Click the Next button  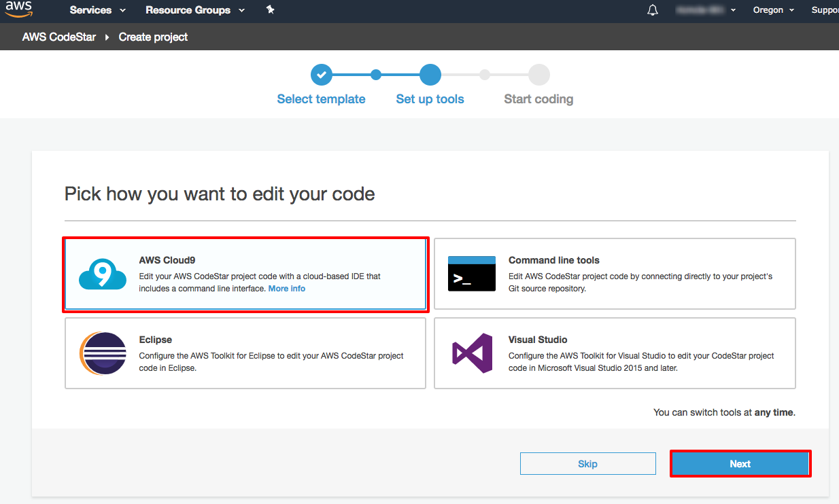(x=740, y=464)
